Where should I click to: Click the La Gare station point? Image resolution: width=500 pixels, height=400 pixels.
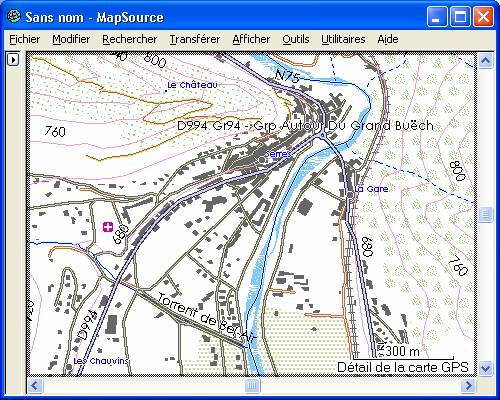click(350, 195)
